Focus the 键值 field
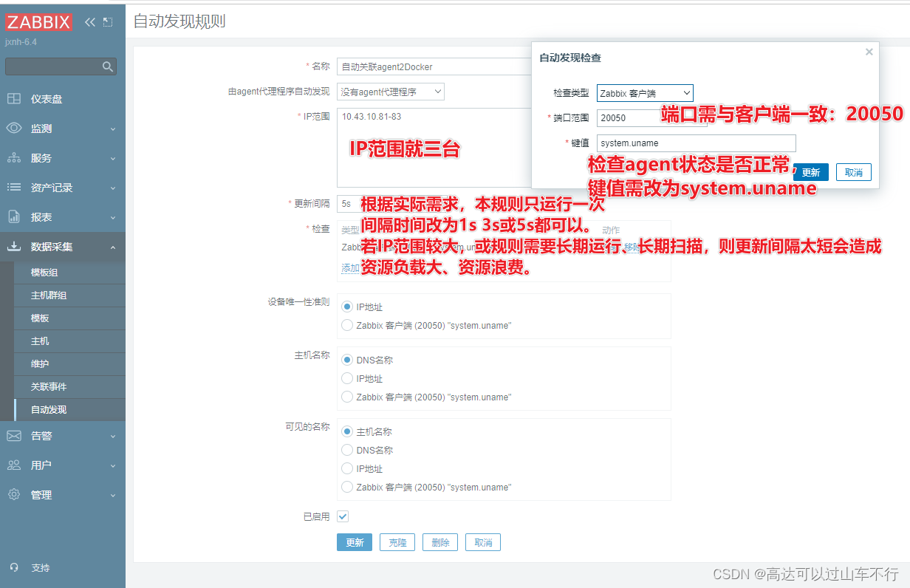Viewport: 910px width, 588px height. tap(697, 143)
